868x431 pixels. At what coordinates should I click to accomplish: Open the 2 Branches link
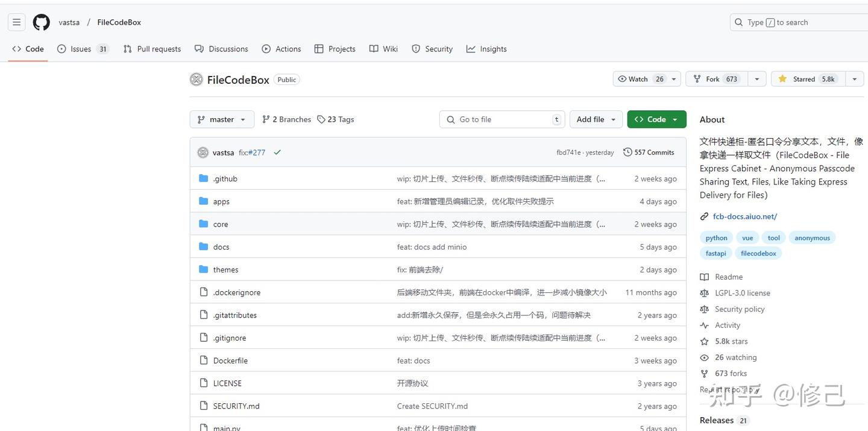coord(287,119)
